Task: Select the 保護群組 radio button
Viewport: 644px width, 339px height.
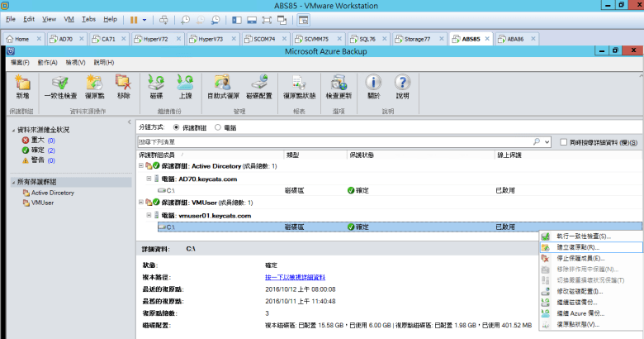Action: coord(177,127)
